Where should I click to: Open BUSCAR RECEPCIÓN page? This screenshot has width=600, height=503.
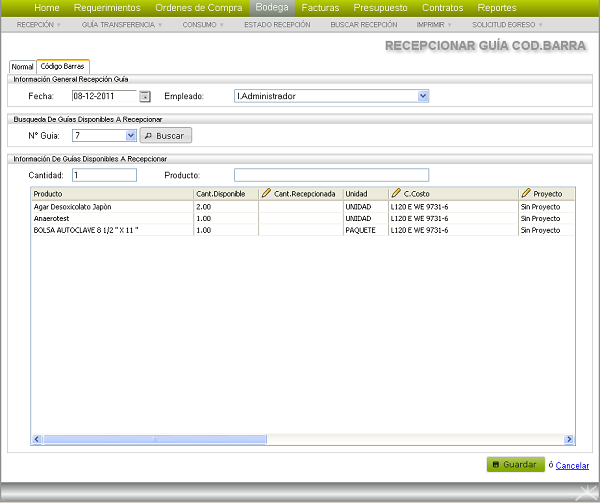coord(364,25)
